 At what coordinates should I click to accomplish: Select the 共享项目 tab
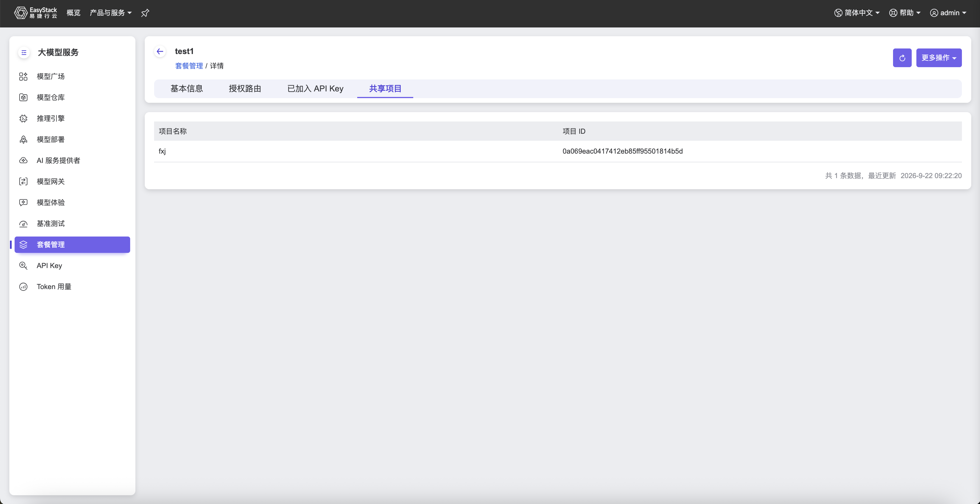(385, 89)
